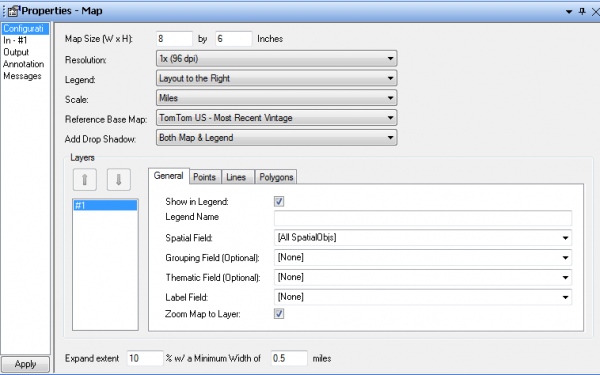Open the Resolution dropdown
Screen dimensions: 600x375
[x=276, y=59]
